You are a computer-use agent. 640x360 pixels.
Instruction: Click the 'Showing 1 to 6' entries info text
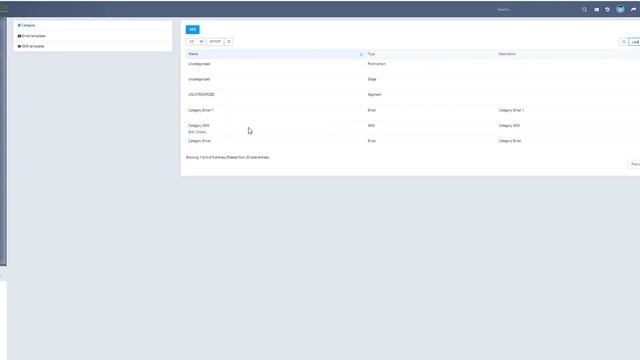227,157
